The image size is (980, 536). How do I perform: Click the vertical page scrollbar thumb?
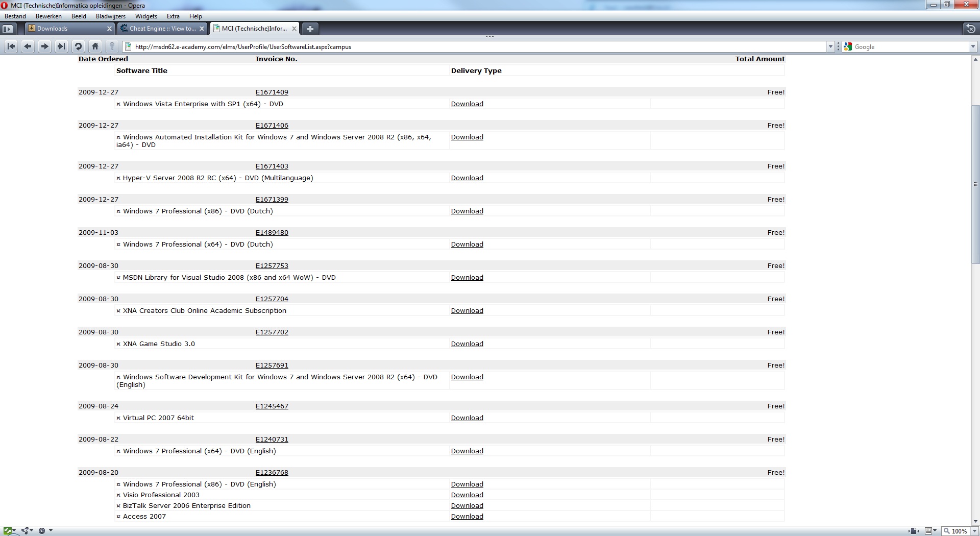tap(975, 184)
